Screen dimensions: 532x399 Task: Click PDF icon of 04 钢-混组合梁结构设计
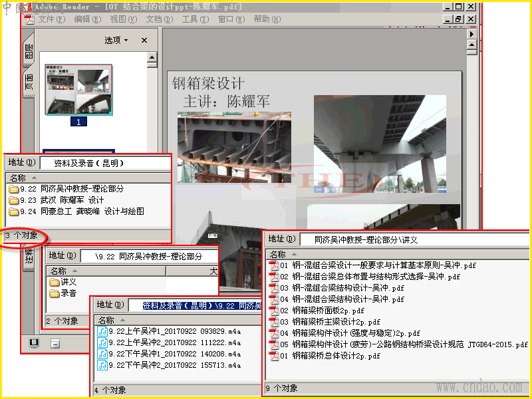point(274,300)
